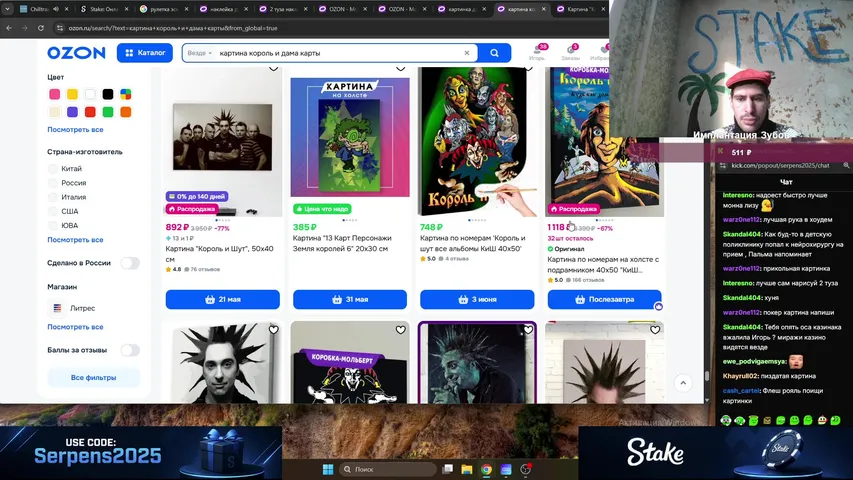
Task: Open Windows Start menu
Action: [327, 469]
